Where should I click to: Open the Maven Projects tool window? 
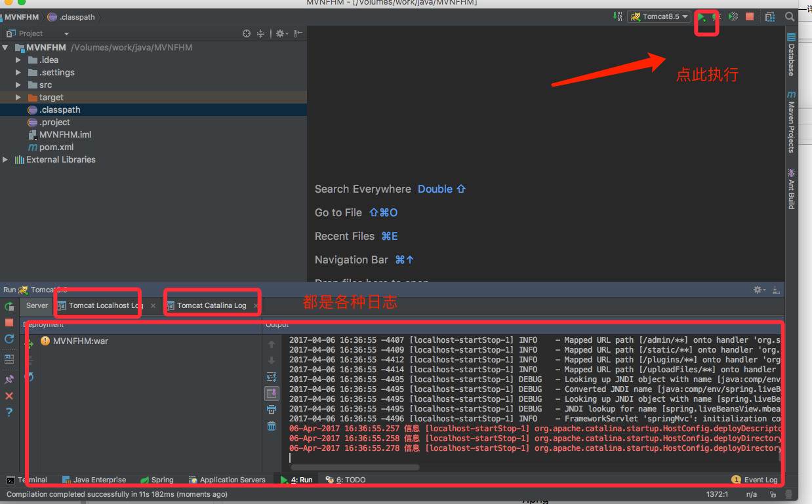click(x=791, y=123)
